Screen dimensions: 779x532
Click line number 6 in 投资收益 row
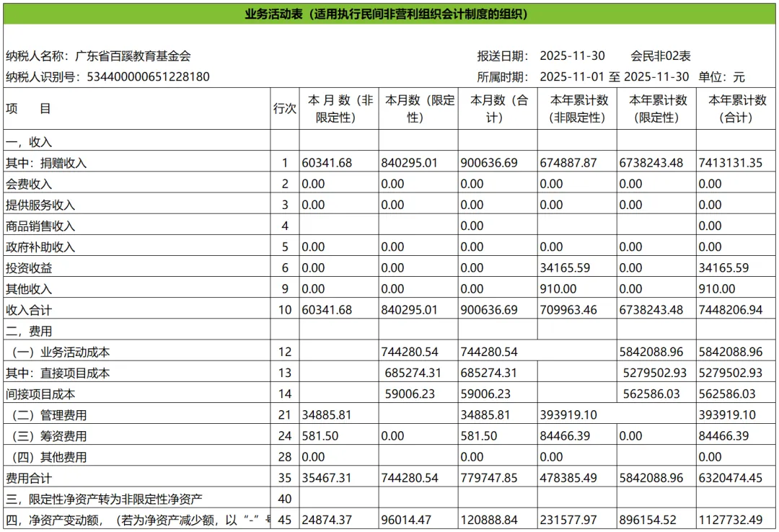pos(285,268)
